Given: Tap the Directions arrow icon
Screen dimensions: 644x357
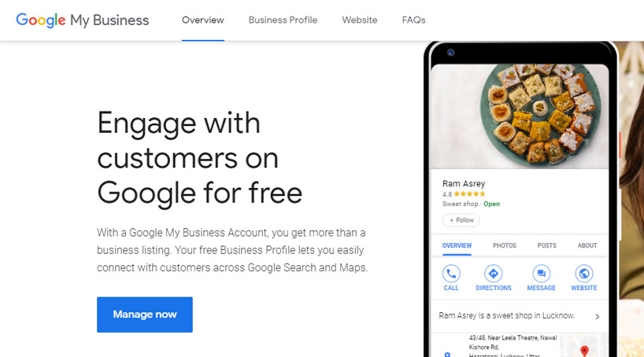Looking at the screenshot, I should [494, 274].
